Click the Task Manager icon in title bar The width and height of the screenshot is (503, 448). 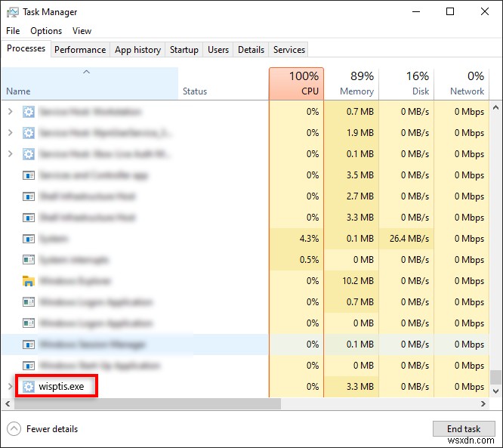point(13,12)
